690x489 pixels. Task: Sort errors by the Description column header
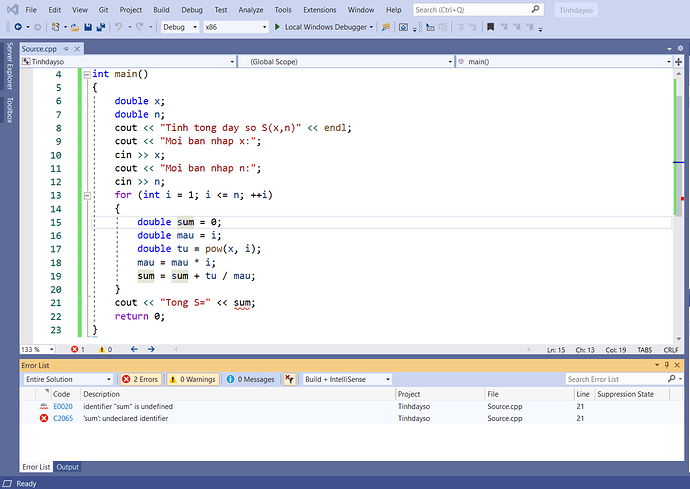[x=238, y=394]
